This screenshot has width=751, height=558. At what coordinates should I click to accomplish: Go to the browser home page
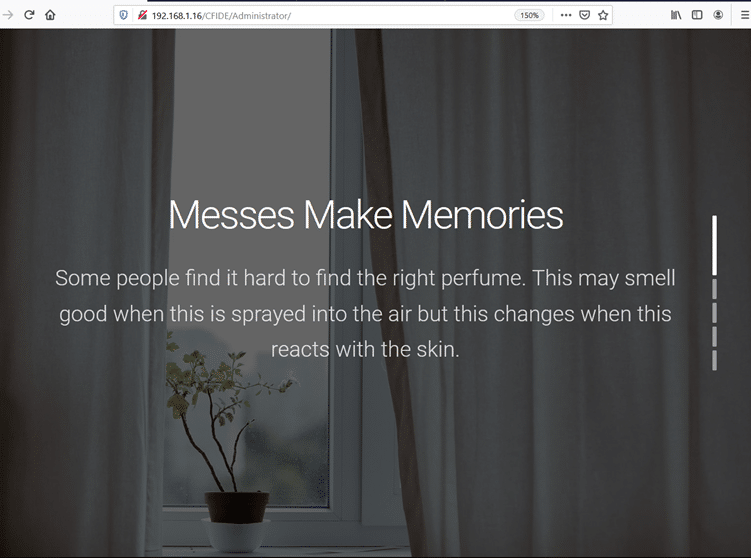click(x=50, y=15)
